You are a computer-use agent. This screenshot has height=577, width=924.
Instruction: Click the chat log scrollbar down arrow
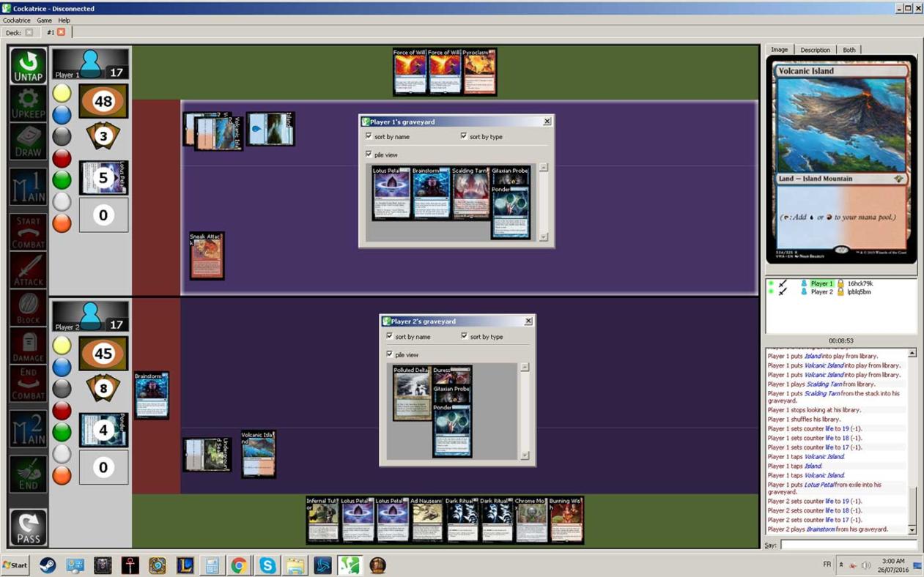(912, 529)
